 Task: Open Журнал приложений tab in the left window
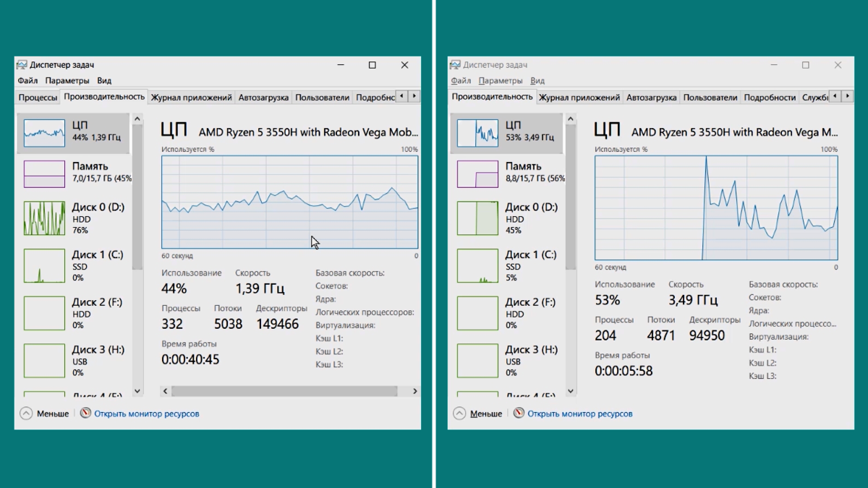point(192,98)
